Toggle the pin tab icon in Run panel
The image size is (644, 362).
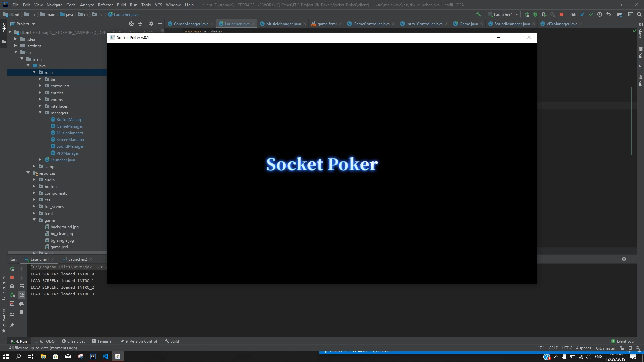[x=12, y=325]
